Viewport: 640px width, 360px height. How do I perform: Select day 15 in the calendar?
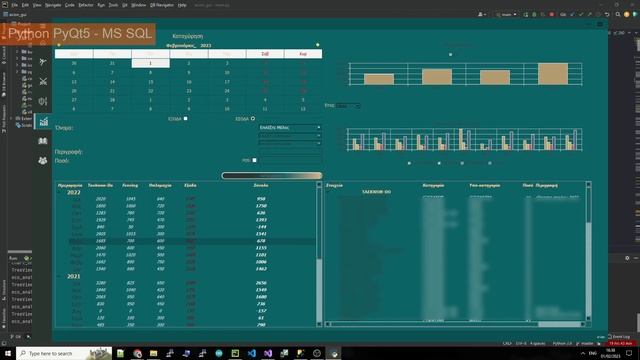151,82
